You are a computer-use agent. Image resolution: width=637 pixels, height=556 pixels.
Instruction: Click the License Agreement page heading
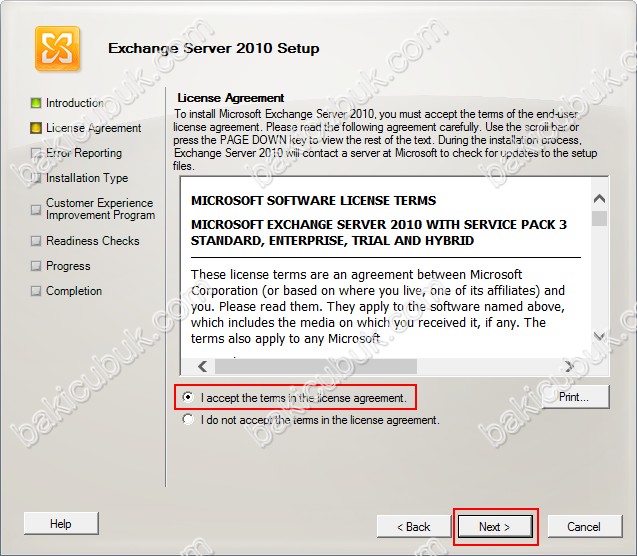pos(230,98)
